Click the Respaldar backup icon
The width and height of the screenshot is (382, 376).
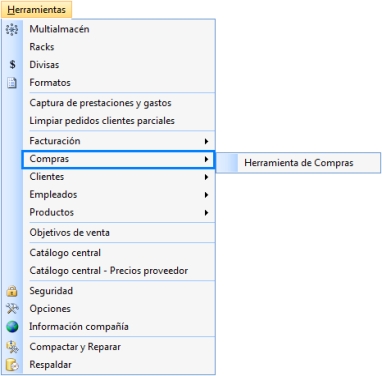click(12, 365)
